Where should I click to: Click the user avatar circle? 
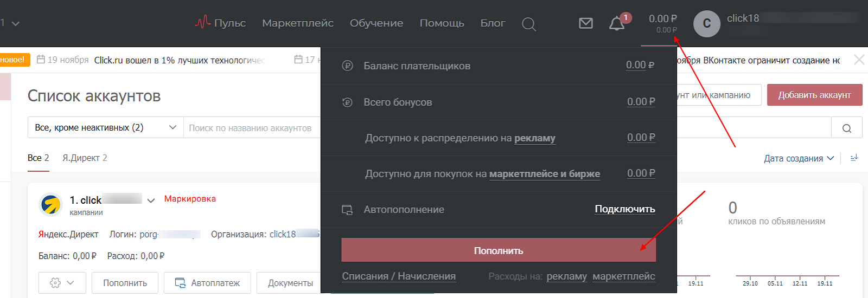coord(706,24)
